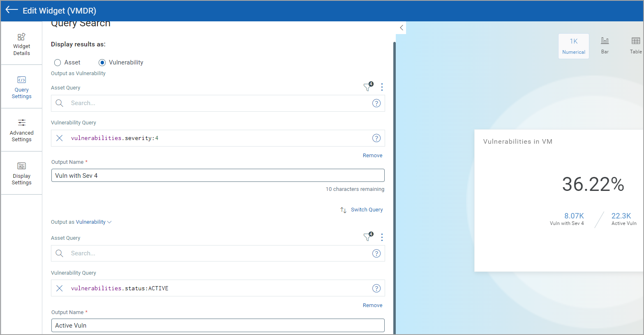Screen dimensions: 644x335
Task: Edit the 'Active Vuln' output name field
Action: 218,325
